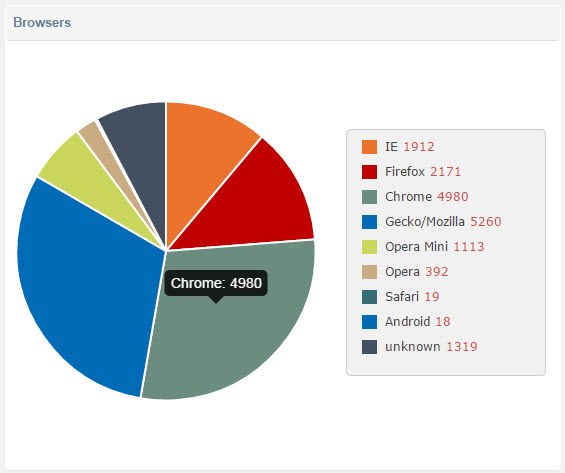Click the Opera Mini count value 1113
The height and width of the screenshot is (473, 565).
pos(469,246)
